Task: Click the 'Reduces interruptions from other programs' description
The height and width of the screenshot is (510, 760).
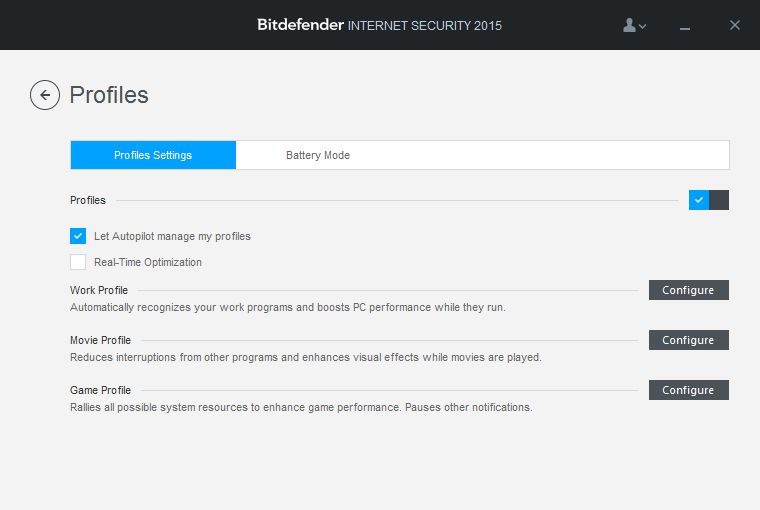Action: [306, 357]
